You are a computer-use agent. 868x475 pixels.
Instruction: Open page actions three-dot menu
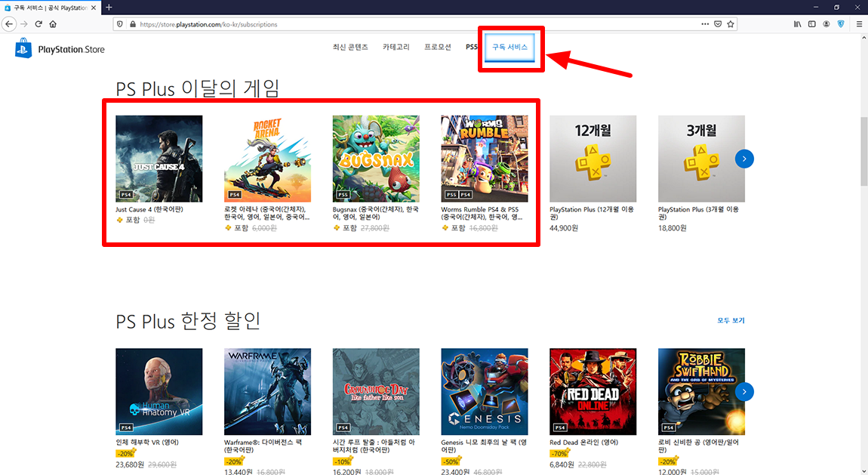coord(705,24)
